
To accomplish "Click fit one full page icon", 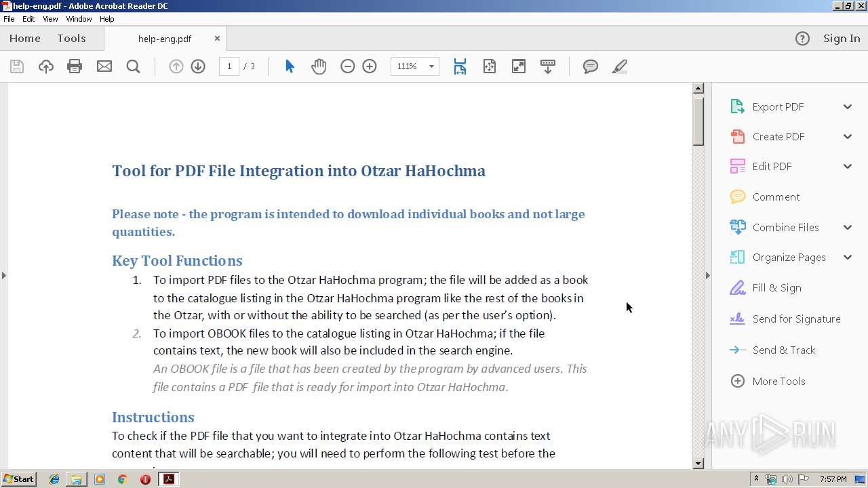I will [x=490, y=66].
